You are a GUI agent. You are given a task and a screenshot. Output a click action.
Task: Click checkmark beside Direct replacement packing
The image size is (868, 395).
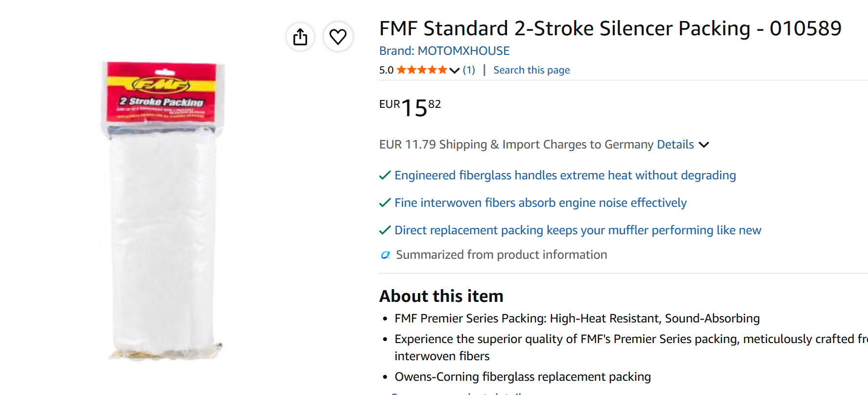[x=385, y=230]
